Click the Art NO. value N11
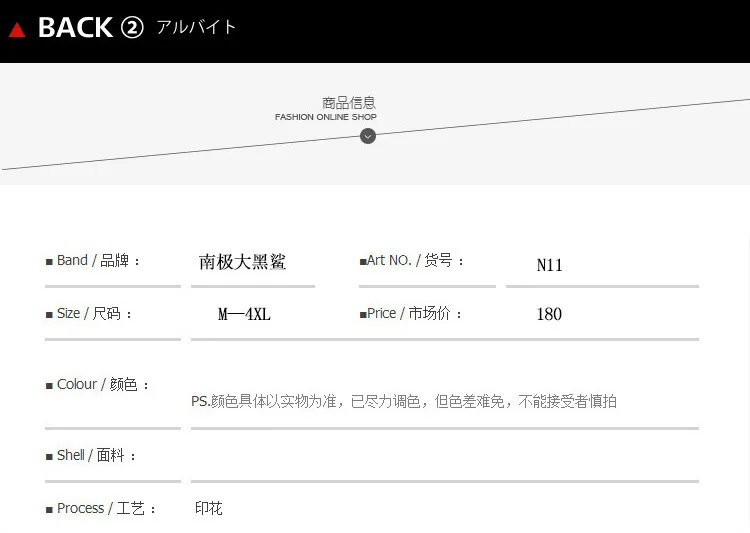The image size is (750, 533). pyautogui.click(x=550, y=265)
